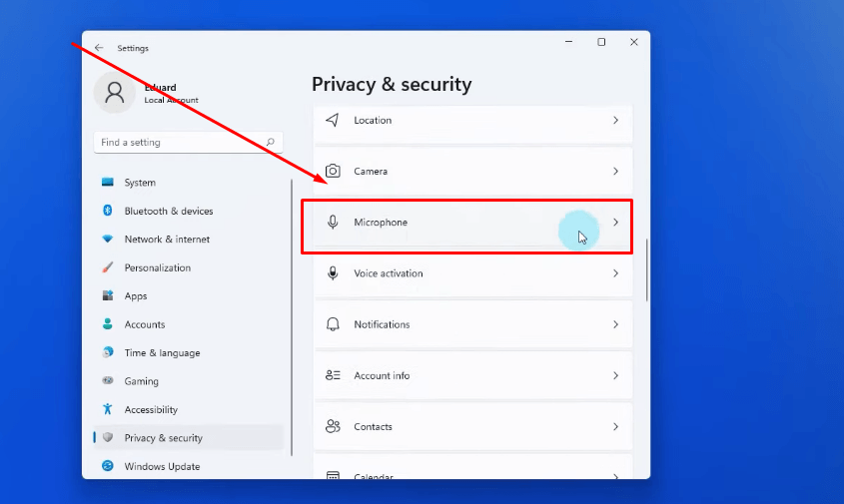The width and height of the screenshot is (844, 504).
Task: Click the Apps icon in sidebar
Action: pos(108,295)
